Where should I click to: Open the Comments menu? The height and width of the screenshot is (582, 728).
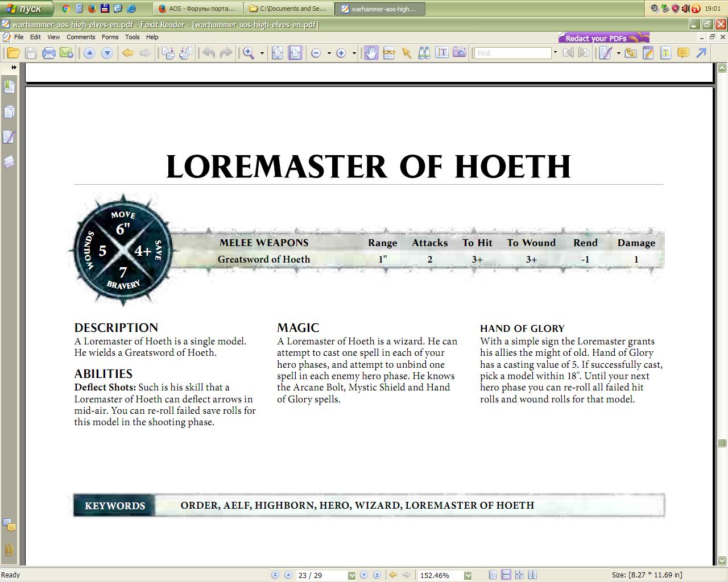click(81, 37)
